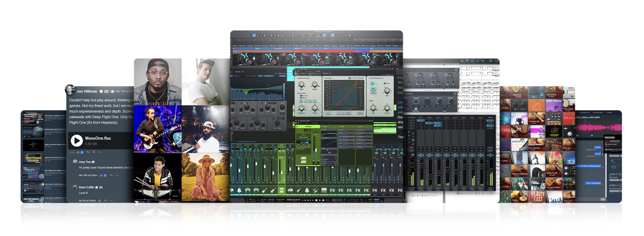Click the Stop button in transport bar
644x236 pixels.
(316, 200)
